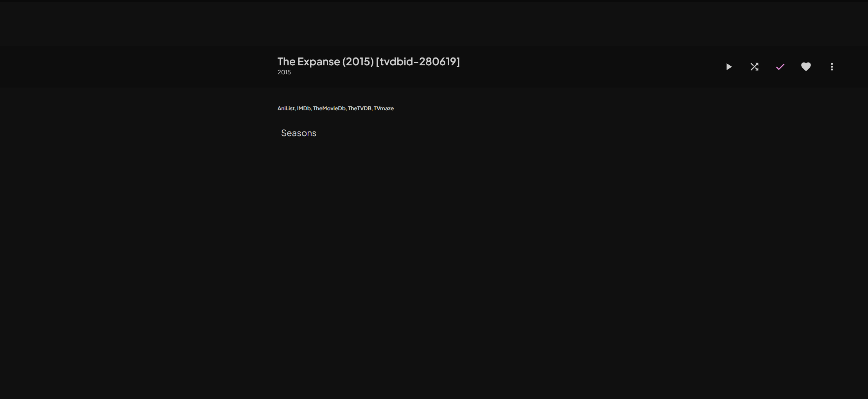Play The Expanse series
This screenshot has width=868, height=399.
pyautogui.click(x=729, y=67)
